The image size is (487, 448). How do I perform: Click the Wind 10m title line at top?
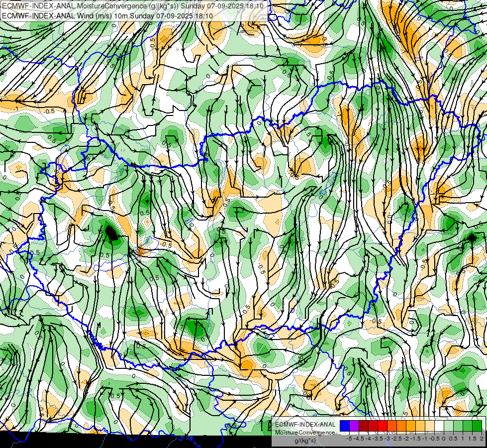107,15
